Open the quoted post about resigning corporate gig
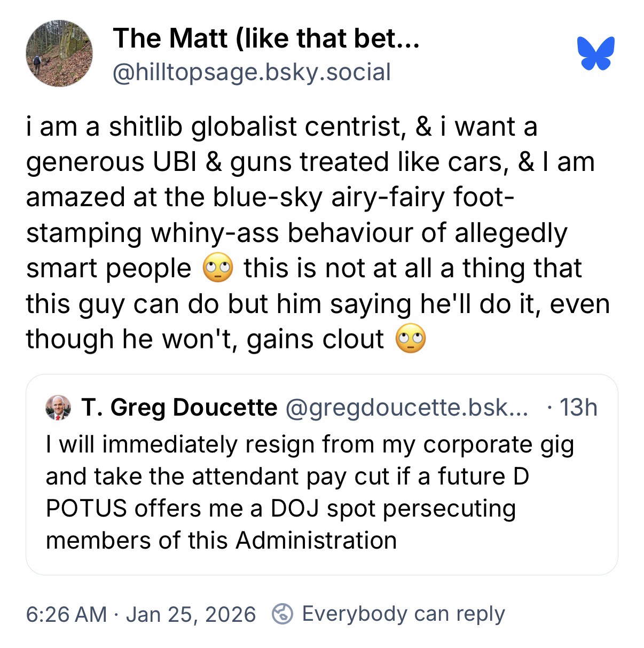This screenshot has height=648, width=644. click(x=321, y=491)
